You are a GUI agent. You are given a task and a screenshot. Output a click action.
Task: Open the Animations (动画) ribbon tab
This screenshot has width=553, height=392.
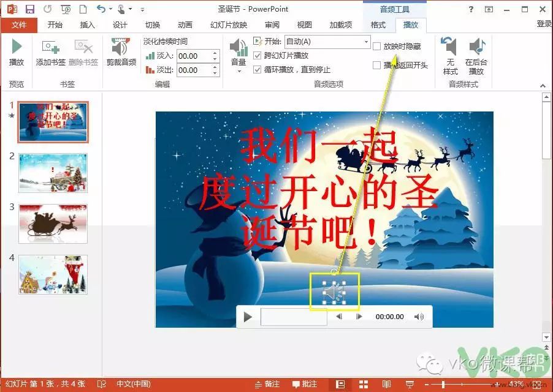pyautogui.click(x=185, y=25)
